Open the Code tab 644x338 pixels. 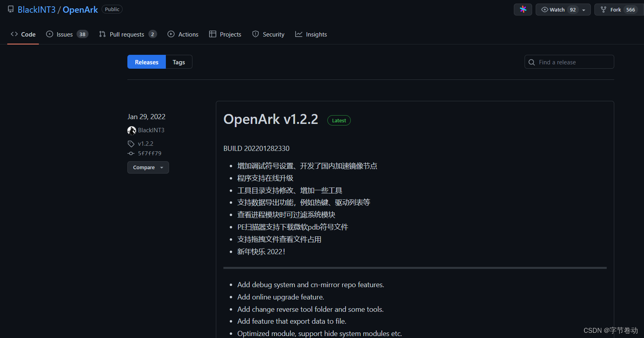tap(23, 35)
